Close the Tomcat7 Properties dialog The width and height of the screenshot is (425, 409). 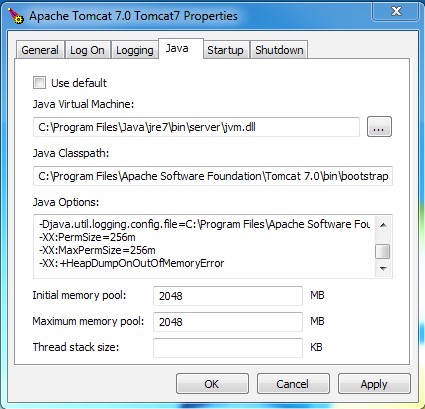pyautogui.click(x=396, y=11)
